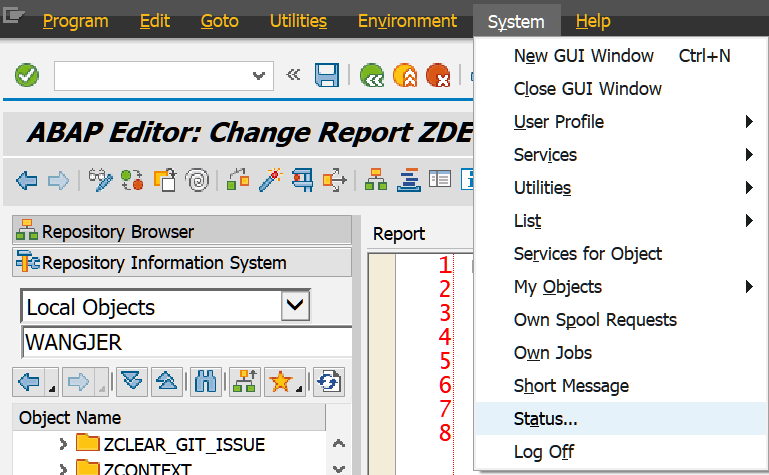Click the Enhance spiral icon
This screenshot has height=475, width=769.
tap(197, 180)
